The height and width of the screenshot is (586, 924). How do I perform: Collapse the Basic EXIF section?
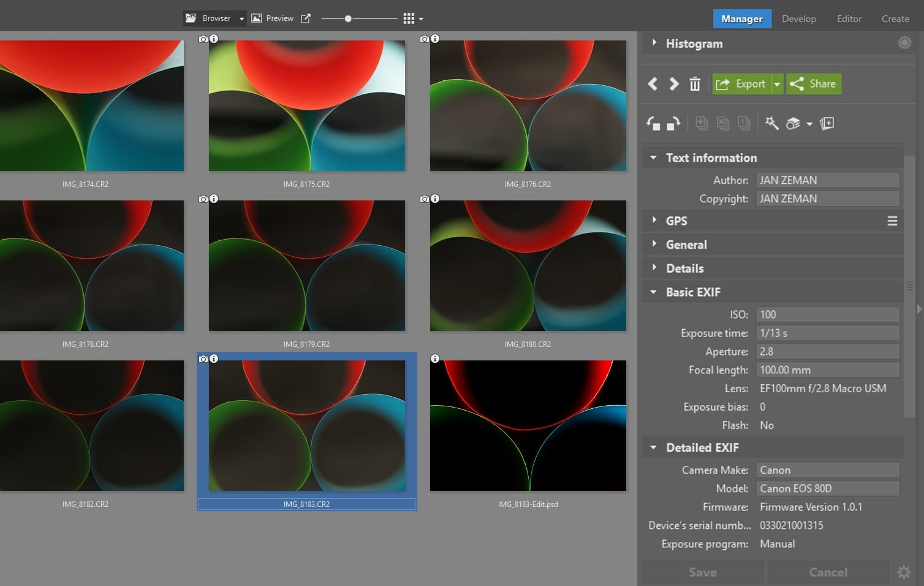[x=653, y=292]
